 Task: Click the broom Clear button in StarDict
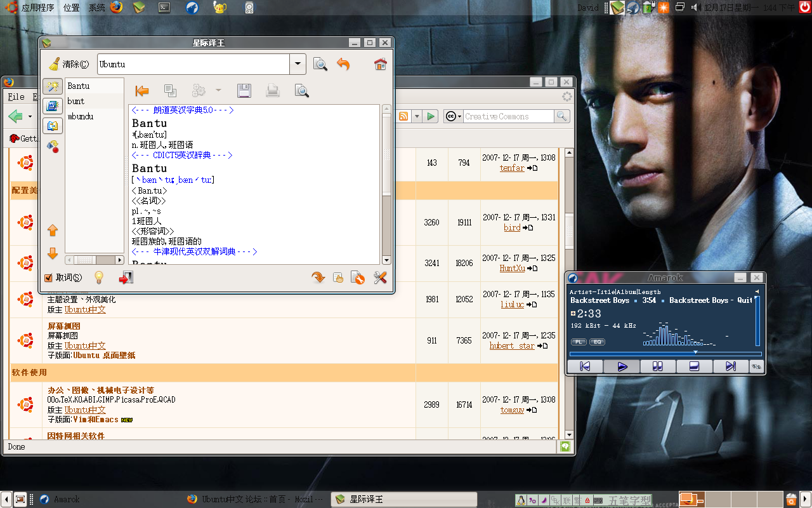(x=69, y=64)
